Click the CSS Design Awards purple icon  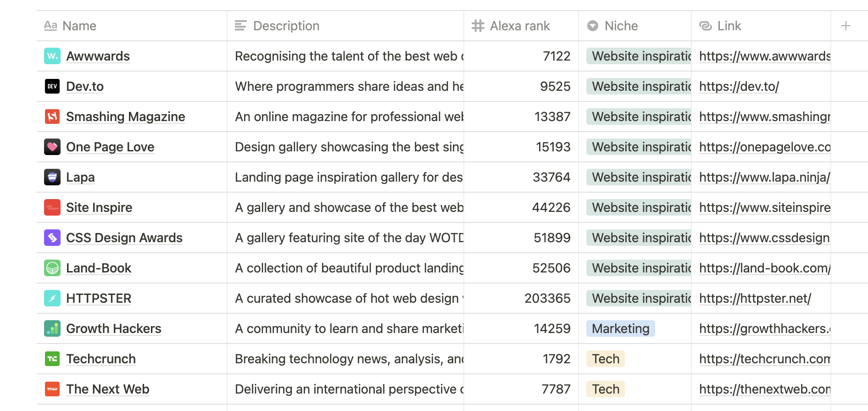click(52, 238)
